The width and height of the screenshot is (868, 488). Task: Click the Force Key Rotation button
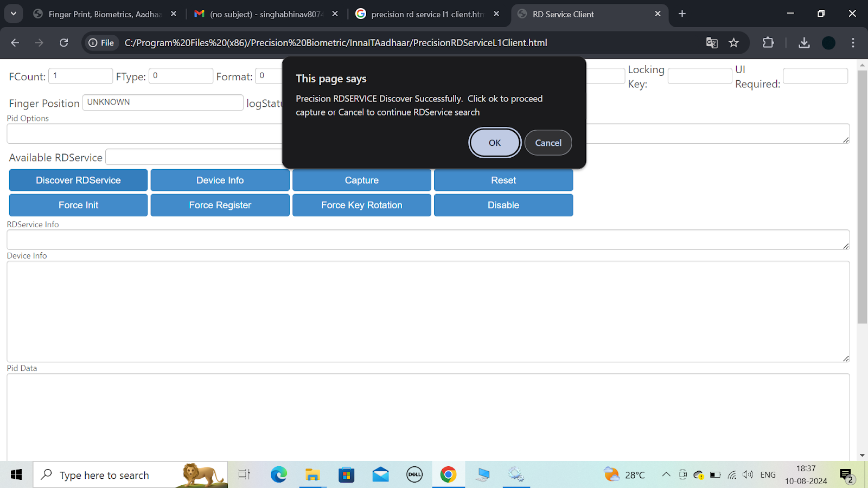362,205
